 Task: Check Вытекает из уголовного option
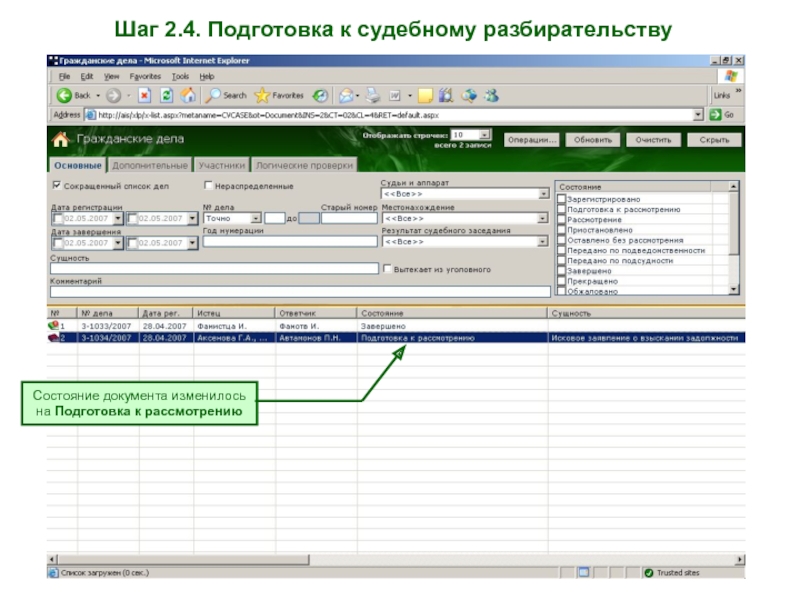tap(387, 268)
